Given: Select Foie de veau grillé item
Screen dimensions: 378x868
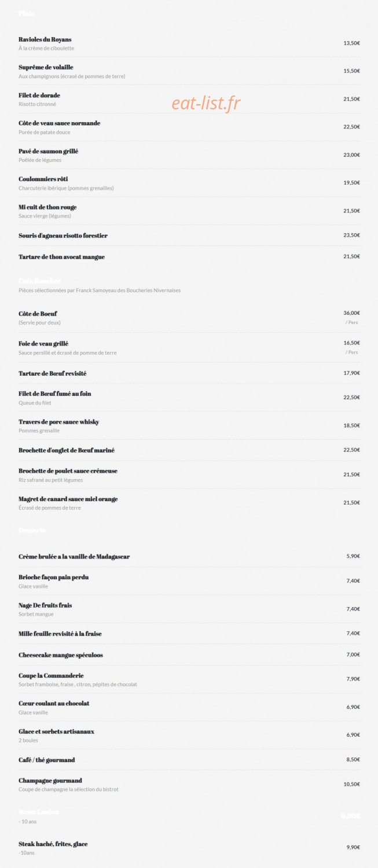Looking at the screenshot, I should [43, 344].
